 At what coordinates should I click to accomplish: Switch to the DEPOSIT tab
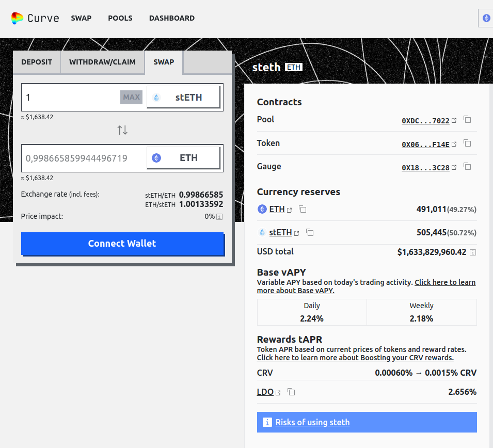click(37, 62)
